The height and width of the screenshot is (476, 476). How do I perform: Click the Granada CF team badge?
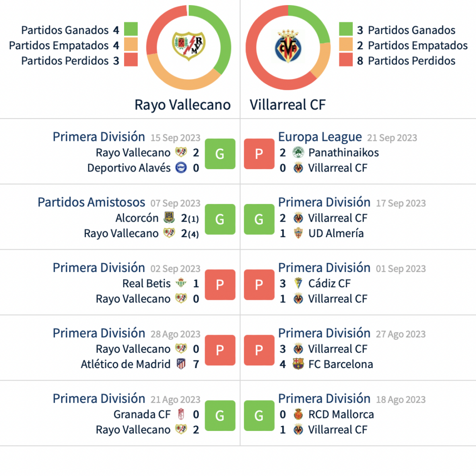(181, 415)
